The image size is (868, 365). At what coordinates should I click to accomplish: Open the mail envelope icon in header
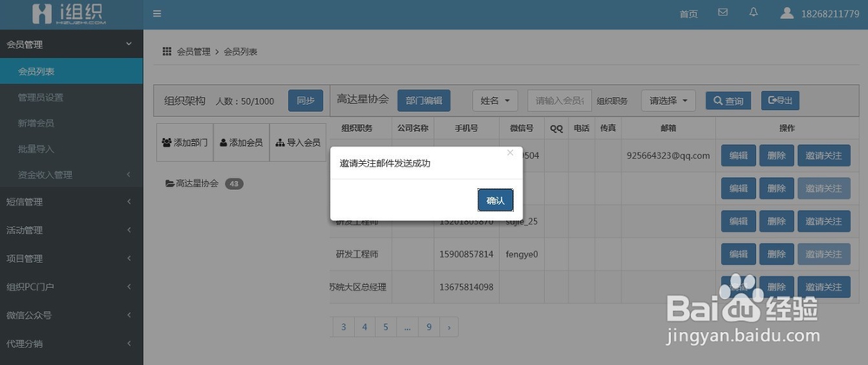tap(722, 11)
